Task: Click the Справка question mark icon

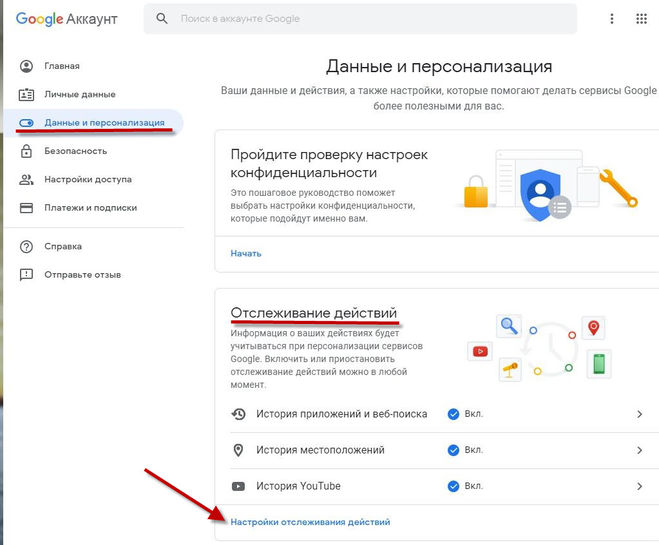Action: pyautogui.click(x=26, y=246)
